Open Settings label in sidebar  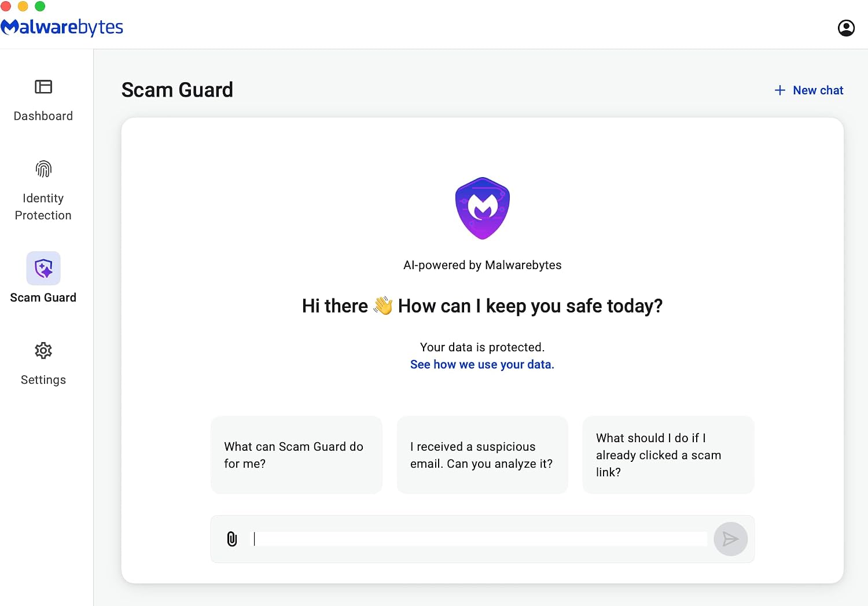point(43,380)
